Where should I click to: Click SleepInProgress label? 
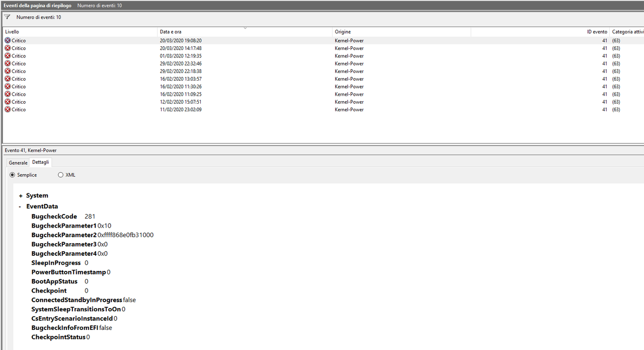(56, 263)
